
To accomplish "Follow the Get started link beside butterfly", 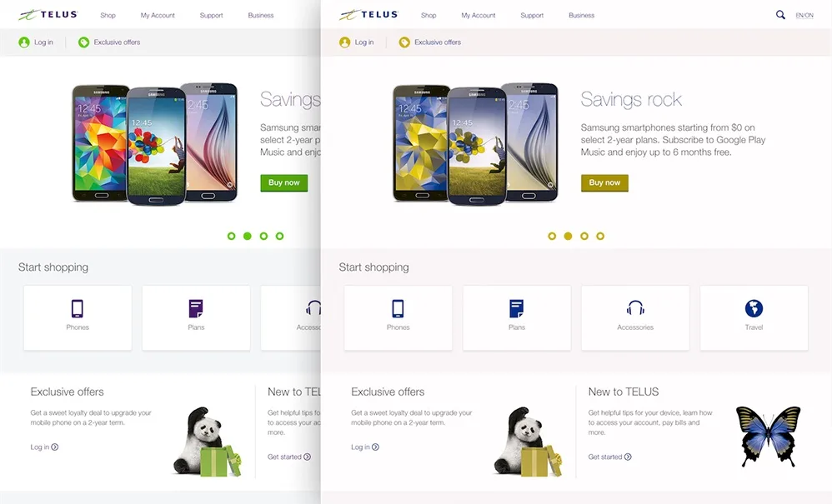I will pos(609,457).
